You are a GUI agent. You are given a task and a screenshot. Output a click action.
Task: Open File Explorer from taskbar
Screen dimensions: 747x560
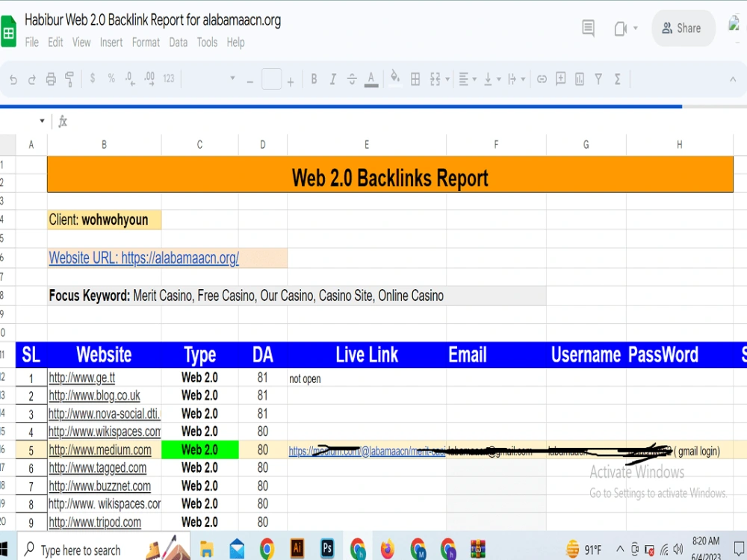coord(206,549)
